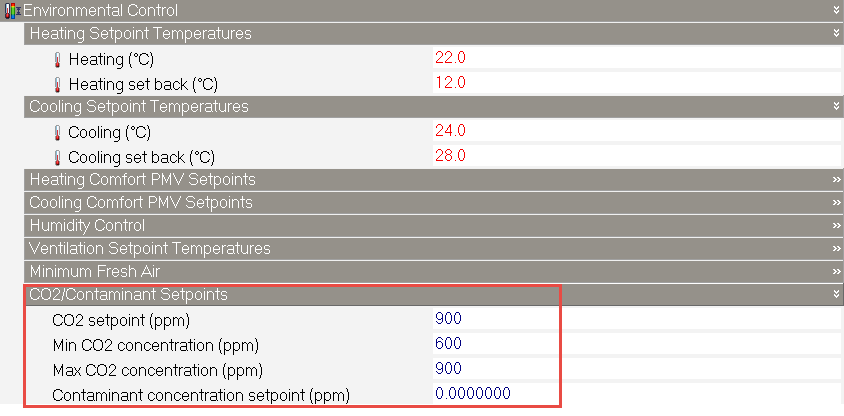844x416 pixels.
Task: Edit the Cooling set back value 28.0
Action: tap(450, 155)
